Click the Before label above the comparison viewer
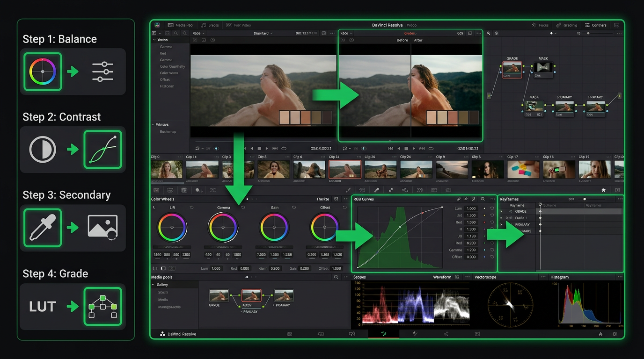 (x=402, y=40)
